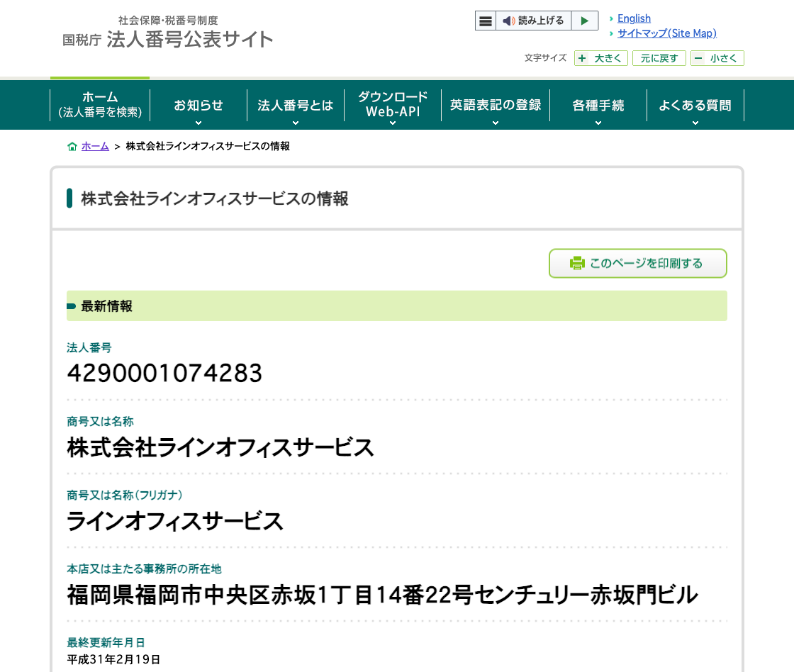Screen dimensions: 794x672
Task: Click the 最終更新年月日 label
Action: point(106,643)
